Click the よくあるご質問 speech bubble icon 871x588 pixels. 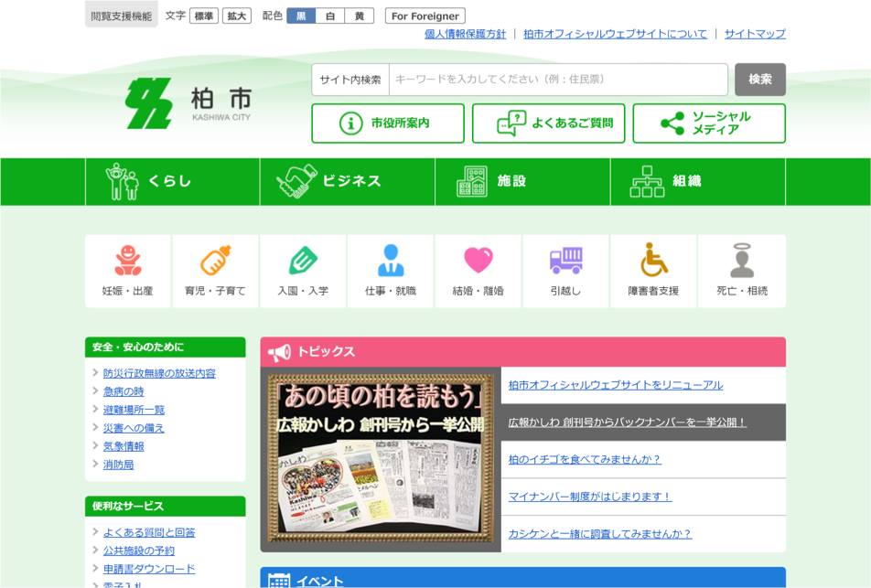[x=511, y=123]
